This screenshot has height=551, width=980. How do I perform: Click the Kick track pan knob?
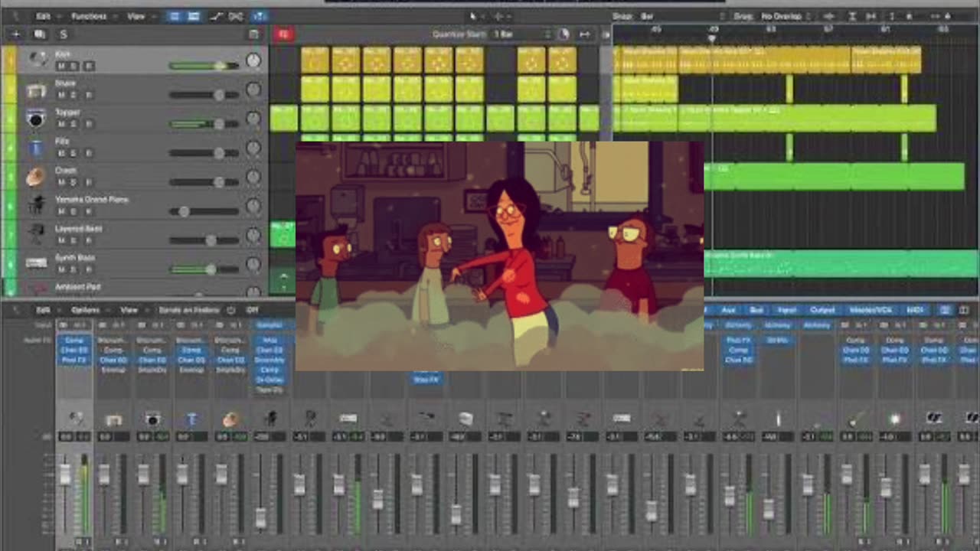(x=253, y=60)
